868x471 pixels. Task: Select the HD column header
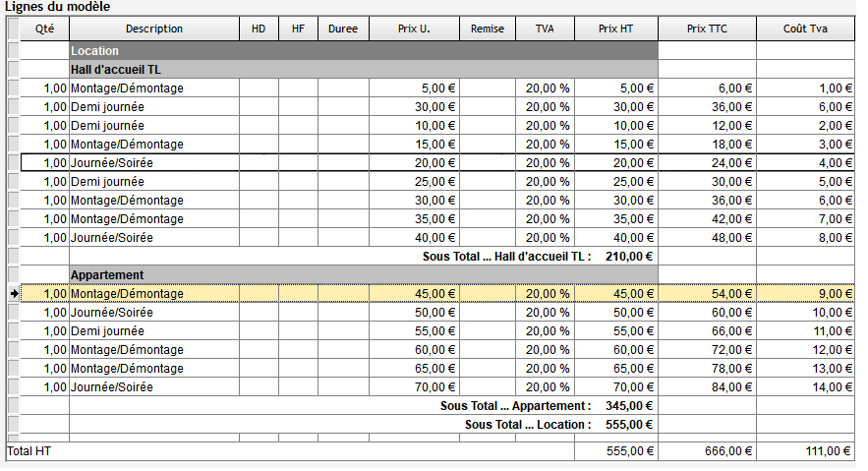259,29
